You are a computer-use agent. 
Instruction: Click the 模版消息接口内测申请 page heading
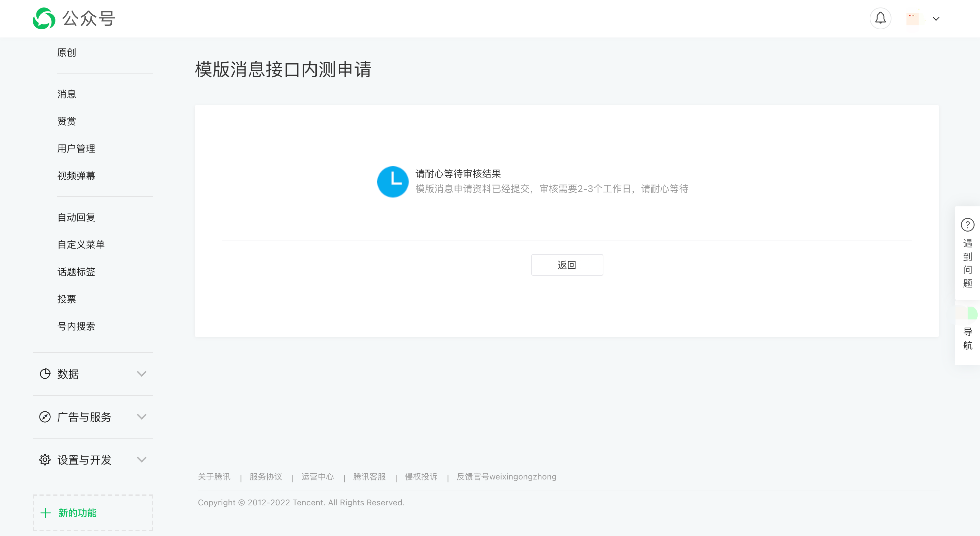click(x=283, y=69)
